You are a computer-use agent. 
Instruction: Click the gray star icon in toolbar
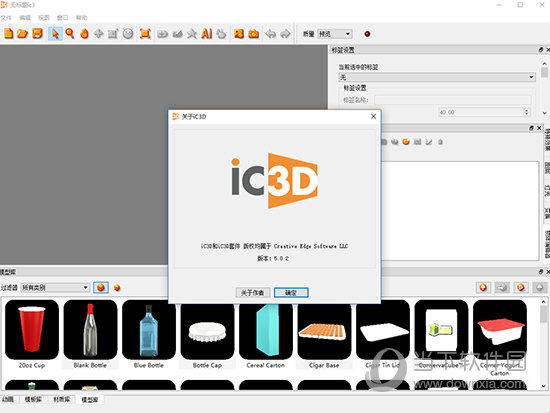pos(192,34)
